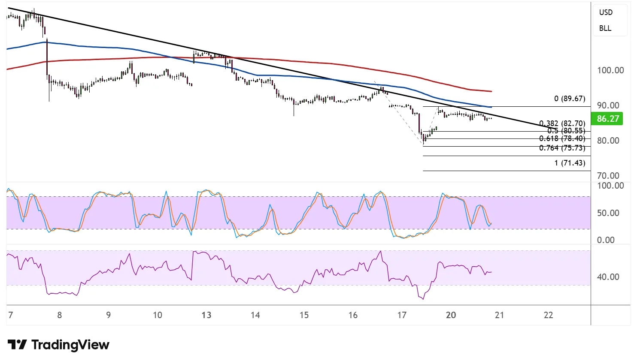Click the TradingView logo icon
The image size is (637, 364).
coord(17,345)
